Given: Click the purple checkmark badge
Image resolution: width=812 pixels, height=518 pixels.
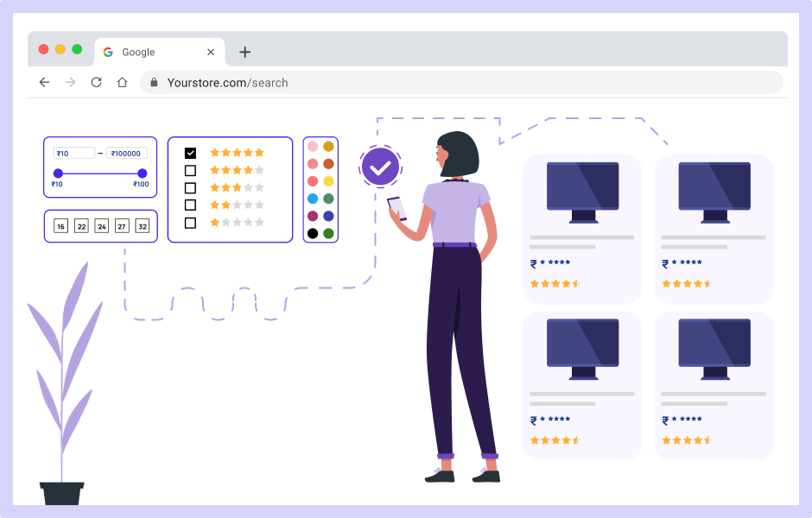Looking at the screenshot, I should point(381,167).
